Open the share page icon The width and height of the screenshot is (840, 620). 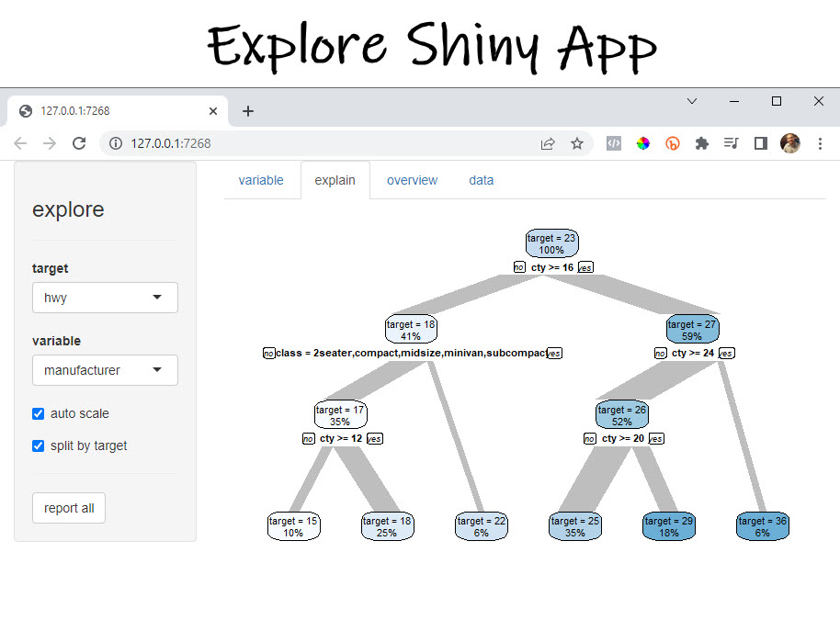[548, 143]
